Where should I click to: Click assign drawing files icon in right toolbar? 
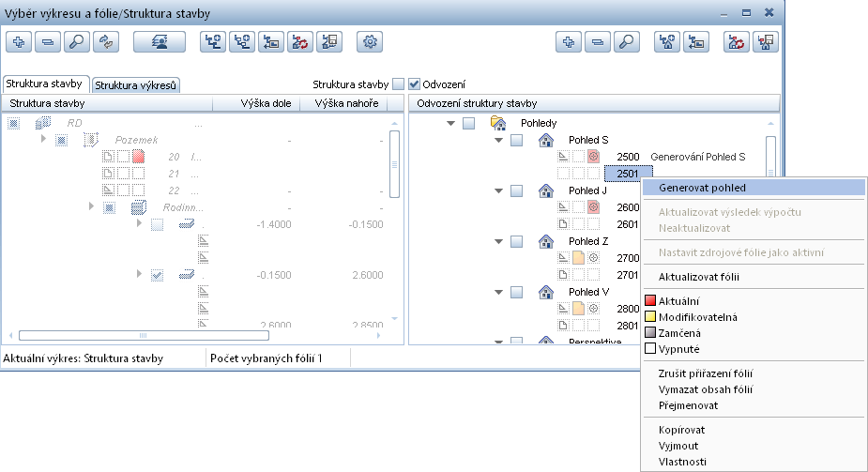pyautogui.click(x=696, y=42)
